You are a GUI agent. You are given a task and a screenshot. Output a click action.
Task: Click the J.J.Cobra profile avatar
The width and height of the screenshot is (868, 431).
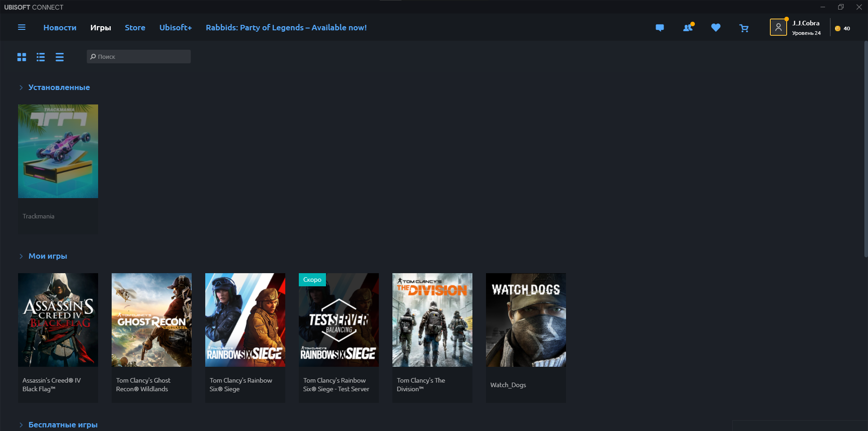(778, 27)
